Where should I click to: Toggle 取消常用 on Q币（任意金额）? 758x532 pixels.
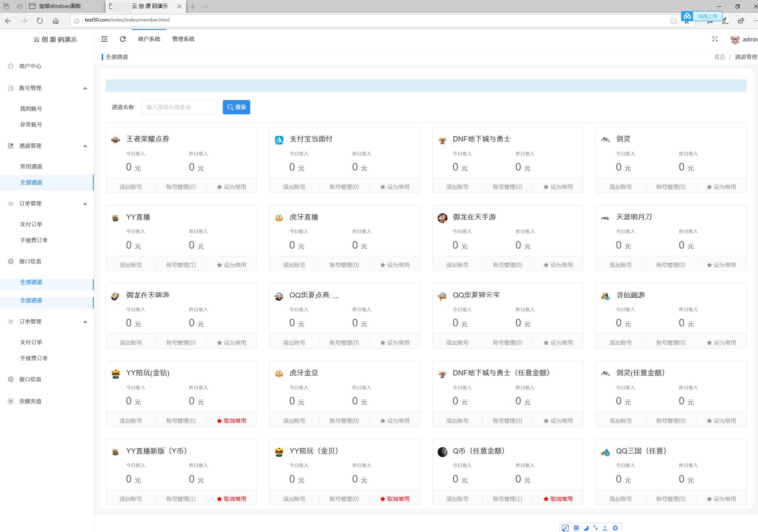pos(558,499)
